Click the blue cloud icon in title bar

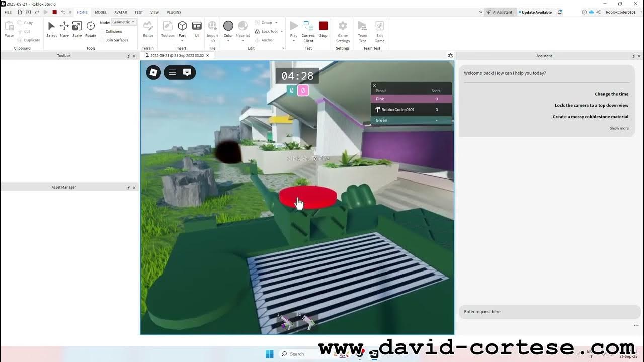point(591,12)
